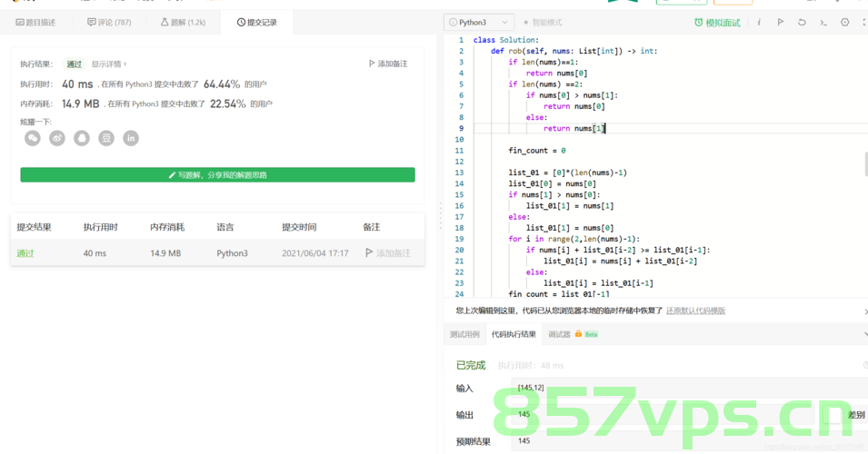Click the 预期结果 value 145
Viewport: 868px width, 454px height.
point(524,440)
